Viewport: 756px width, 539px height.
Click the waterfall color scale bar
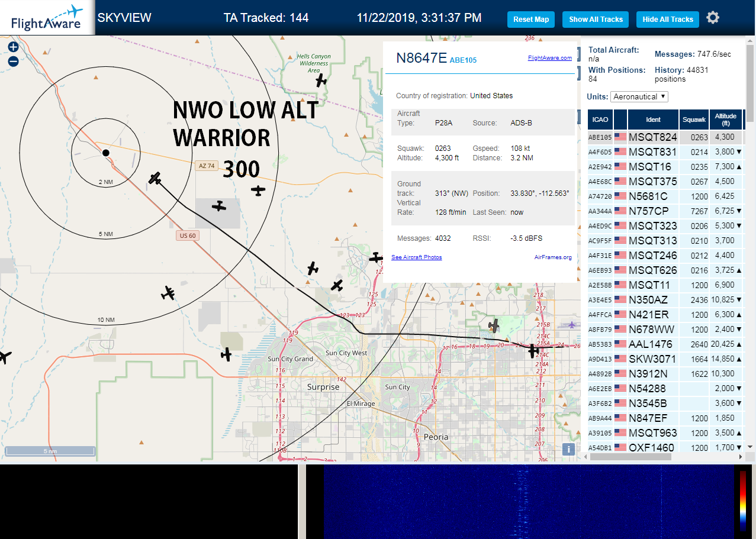pos(743,500)
